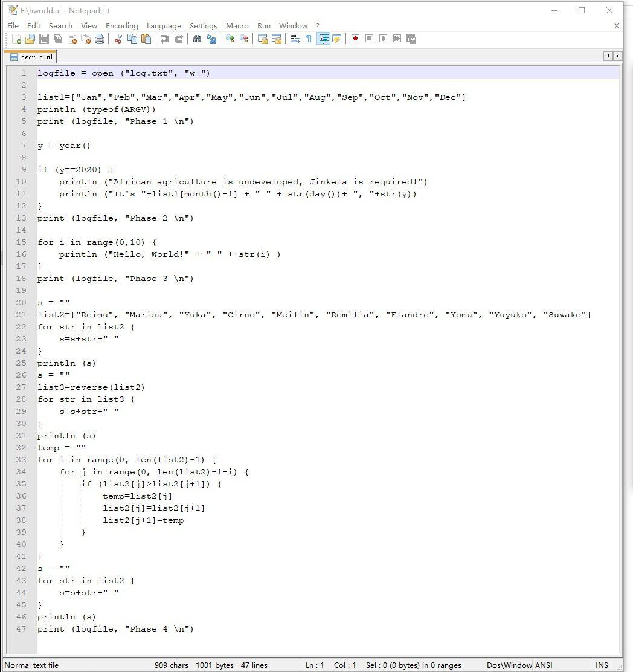Save current recorded macro icon

[x=411, y=39]
